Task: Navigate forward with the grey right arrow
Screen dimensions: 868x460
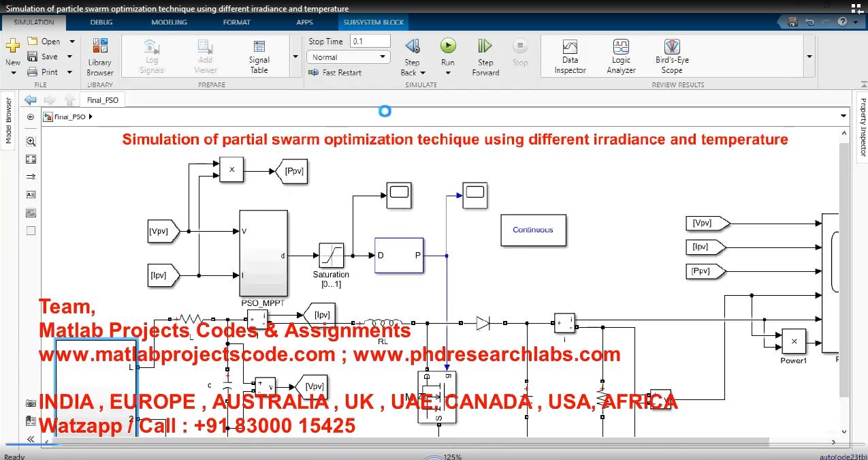Action: click(x=49, y=100)
